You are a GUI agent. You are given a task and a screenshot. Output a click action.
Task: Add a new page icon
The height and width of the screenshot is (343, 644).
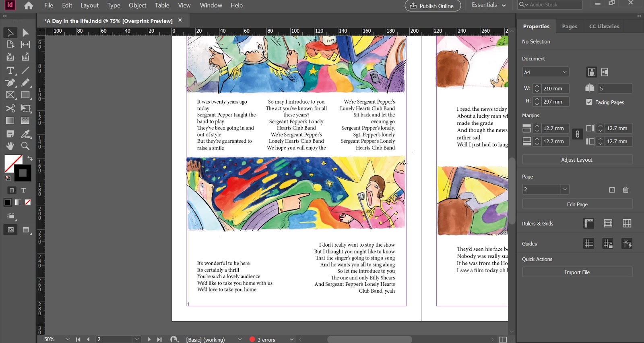612,190
